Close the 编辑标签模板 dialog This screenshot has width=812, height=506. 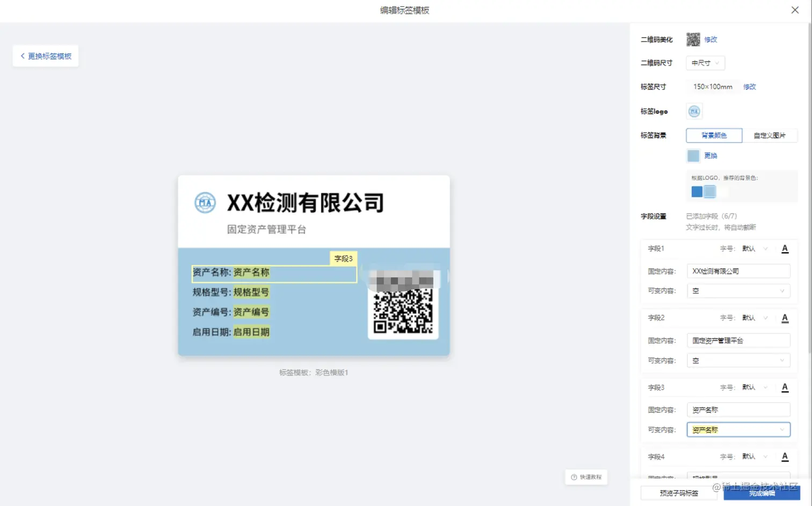pyautogui.click(x=795, y=10)
